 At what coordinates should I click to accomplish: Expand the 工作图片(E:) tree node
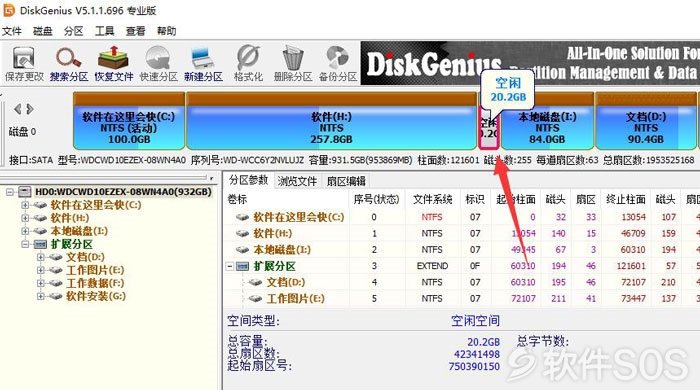click(x=41, y=270)
